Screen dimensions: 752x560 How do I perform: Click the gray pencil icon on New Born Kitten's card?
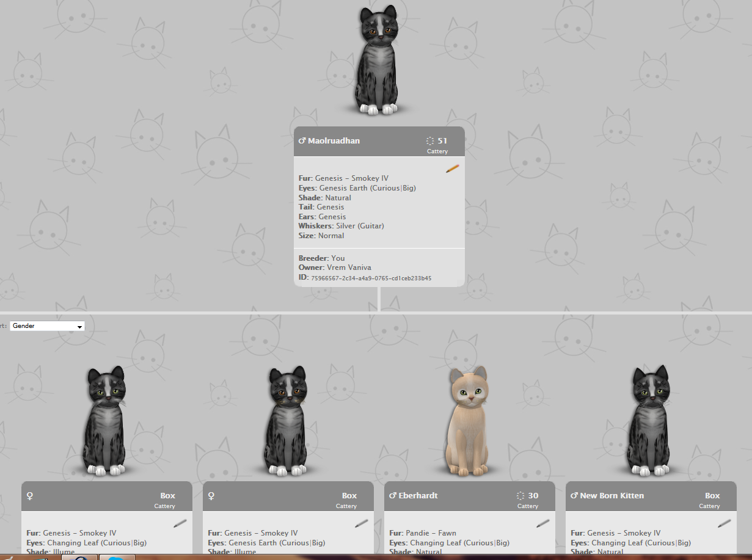pyautogui.click(x=725, y=523)
